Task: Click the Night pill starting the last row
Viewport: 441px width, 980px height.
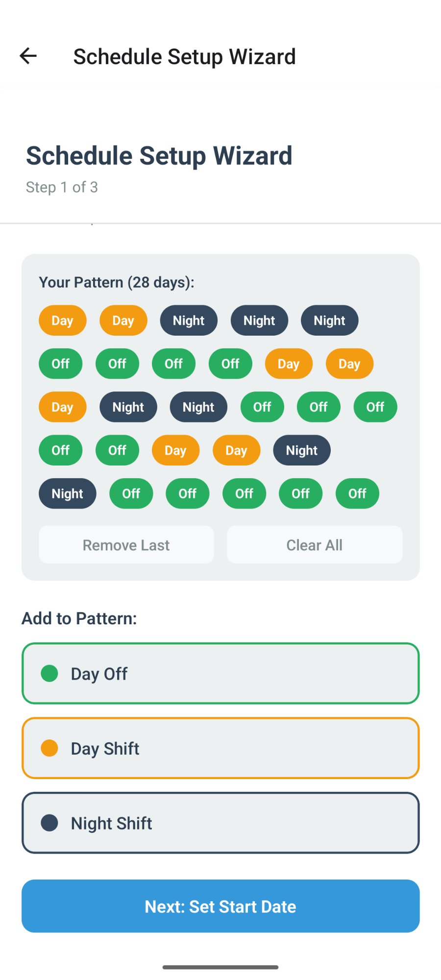Action: (67, 493)
